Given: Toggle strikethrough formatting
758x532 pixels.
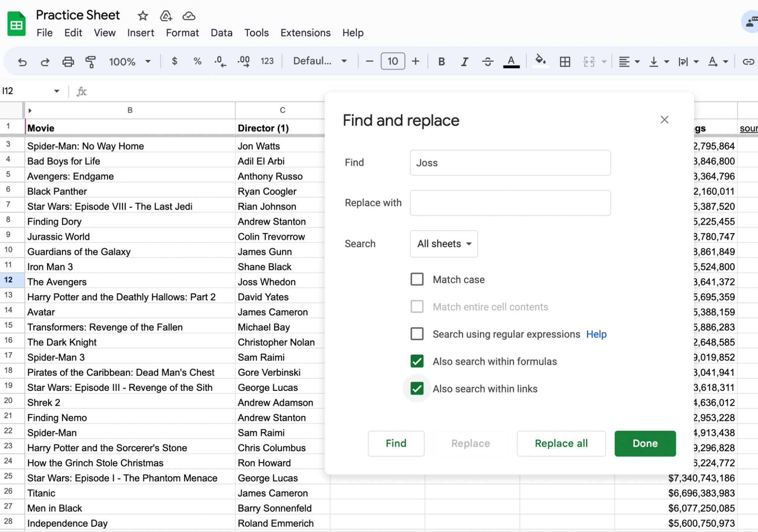Looking at the screenshot, I should (x=488, y=61).
